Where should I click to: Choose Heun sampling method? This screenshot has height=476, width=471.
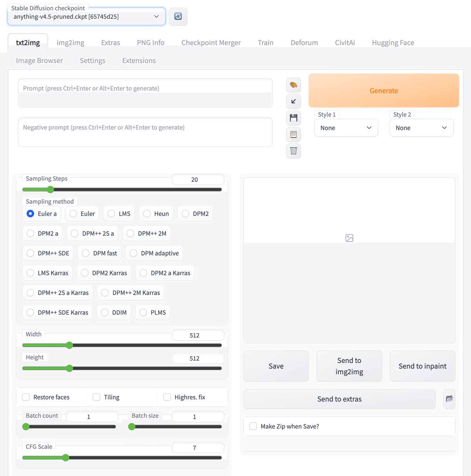tap(156, 214)
